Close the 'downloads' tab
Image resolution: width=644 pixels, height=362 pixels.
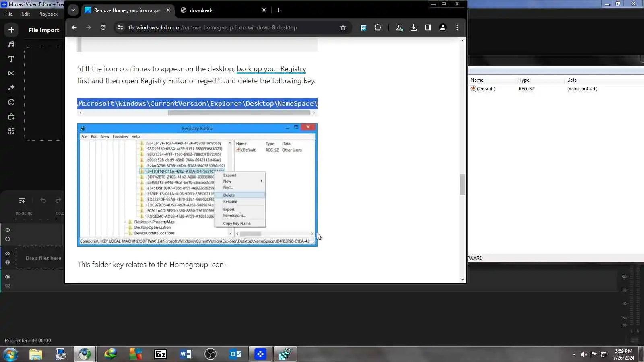(264, 10)
